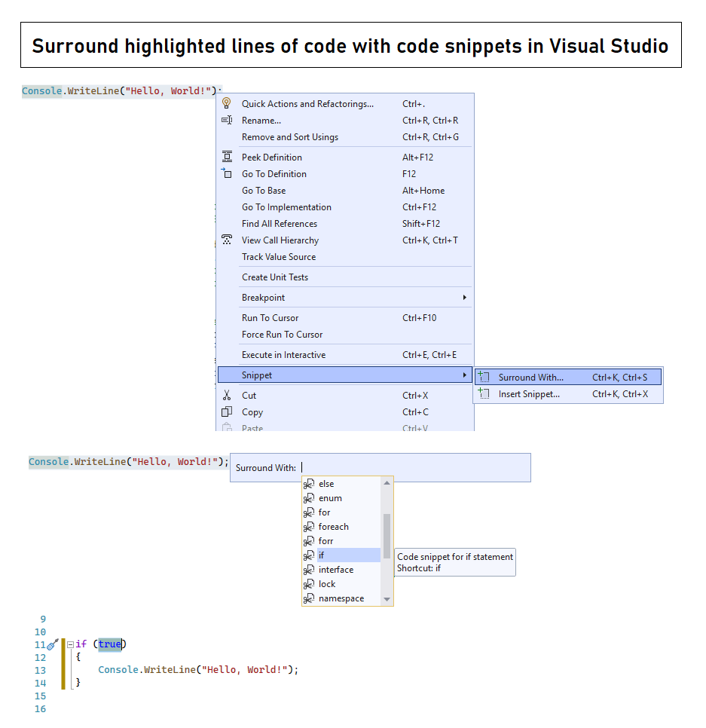Choose Find All References
706x728 pixels.
pyautogui.click(x=345, y=223)
